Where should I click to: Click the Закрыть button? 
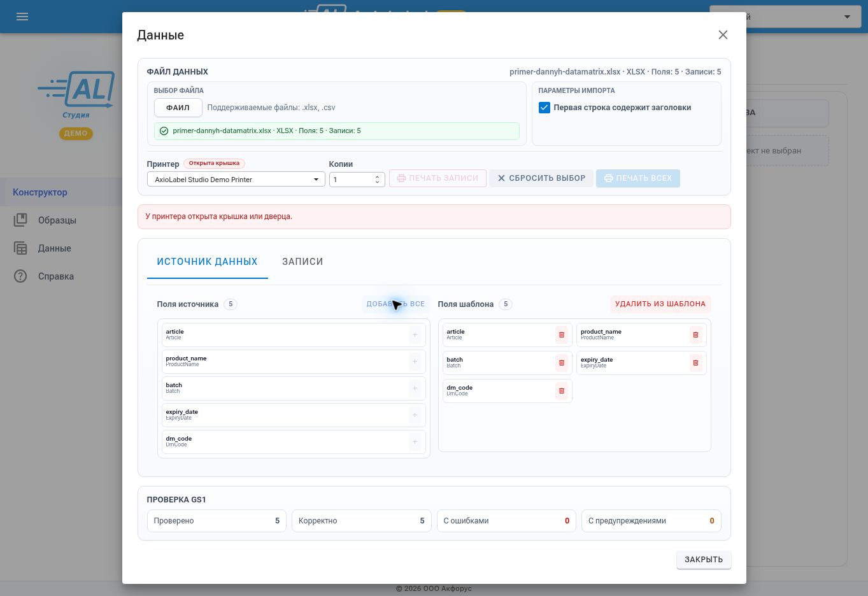(x=704, y=560)
